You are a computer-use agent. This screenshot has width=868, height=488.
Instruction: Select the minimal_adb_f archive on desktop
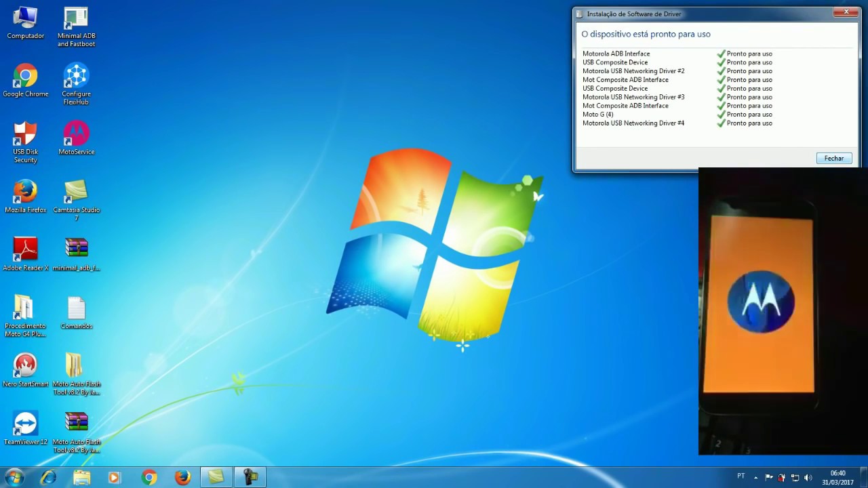click(x=76, y=254)
